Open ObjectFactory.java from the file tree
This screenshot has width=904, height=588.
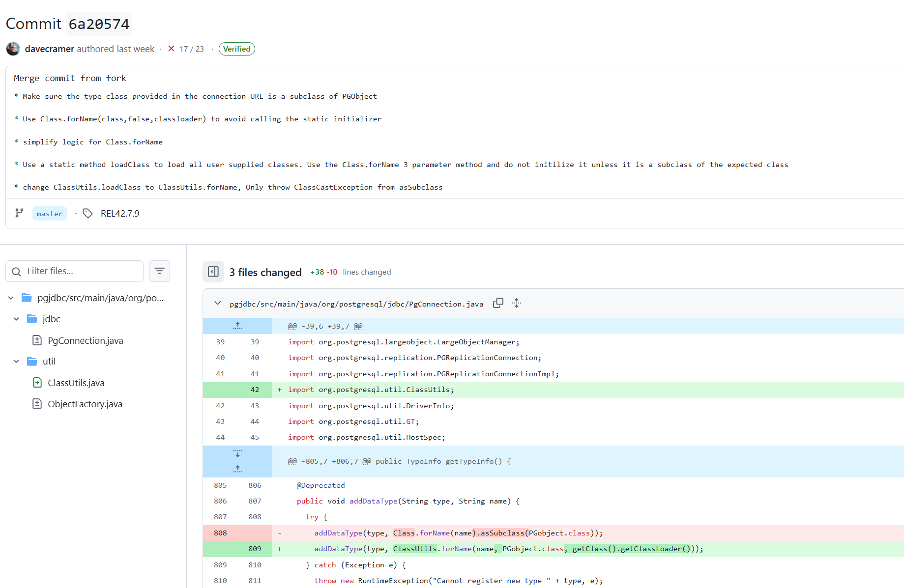click(85, 404)
